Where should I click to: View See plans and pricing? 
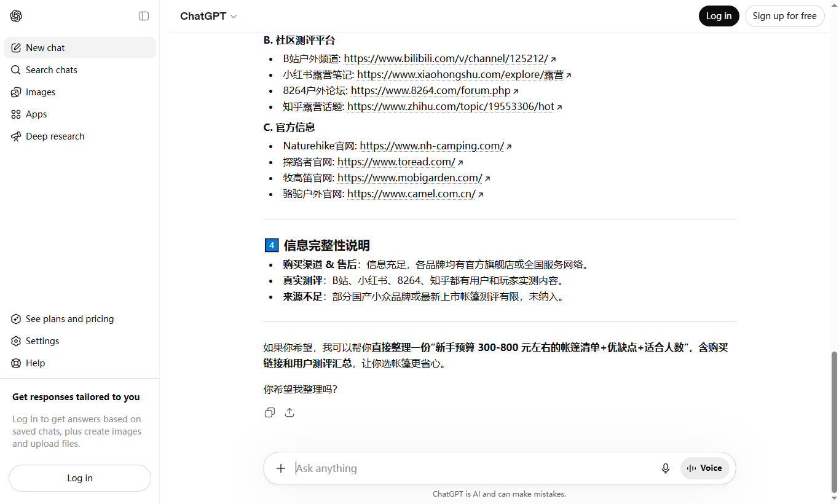pos(80,319)
